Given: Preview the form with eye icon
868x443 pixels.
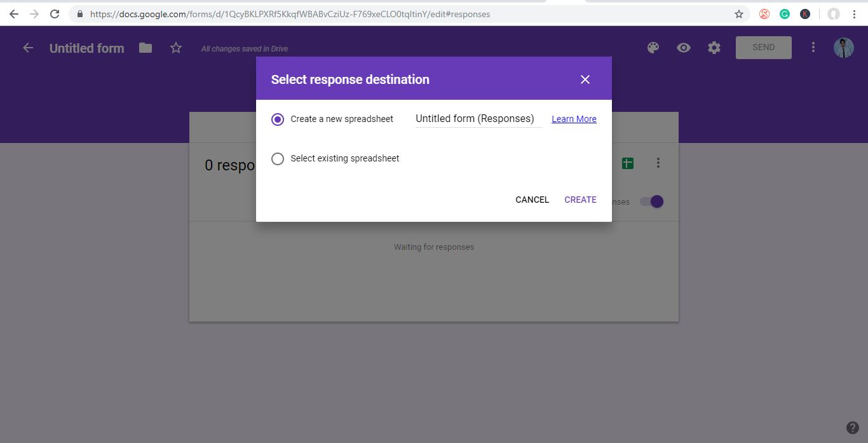Looking at the screenshot, I should point(684,48).
